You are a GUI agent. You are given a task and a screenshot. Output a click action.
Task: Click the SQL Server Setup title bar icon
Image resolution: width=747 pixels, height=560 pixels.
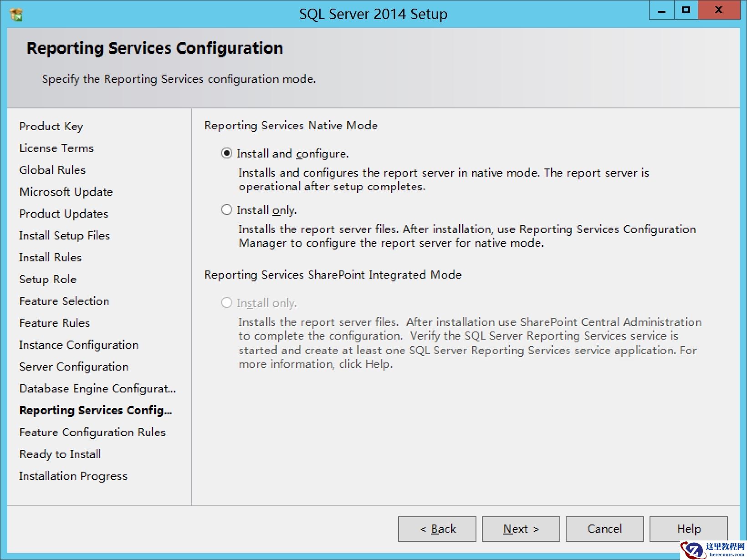[16, 15]
